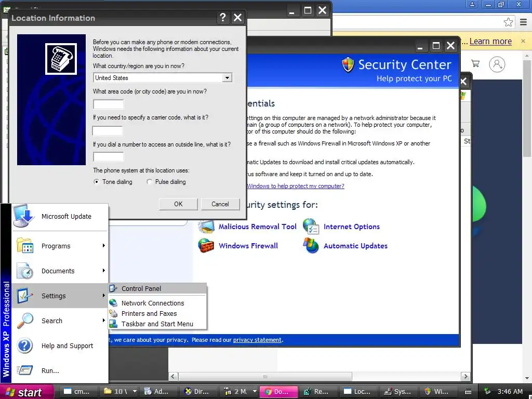Switch to the Chrome 'Do...' taskbar button

[x=278, y=391]
